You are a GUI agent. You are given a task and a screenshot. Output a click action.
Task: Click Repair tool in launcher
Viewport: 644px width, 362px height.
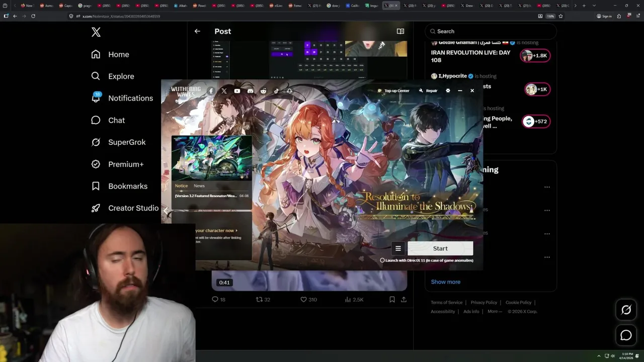[x=428, y=90]
